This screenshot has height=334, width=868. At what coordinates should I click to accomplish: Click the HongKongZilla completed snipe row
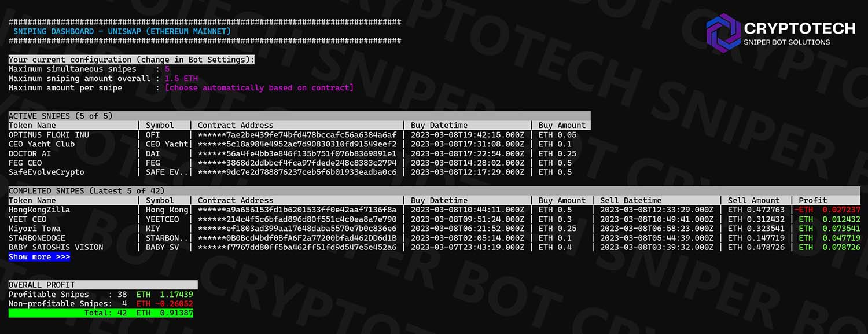click(x=434, y=210)
